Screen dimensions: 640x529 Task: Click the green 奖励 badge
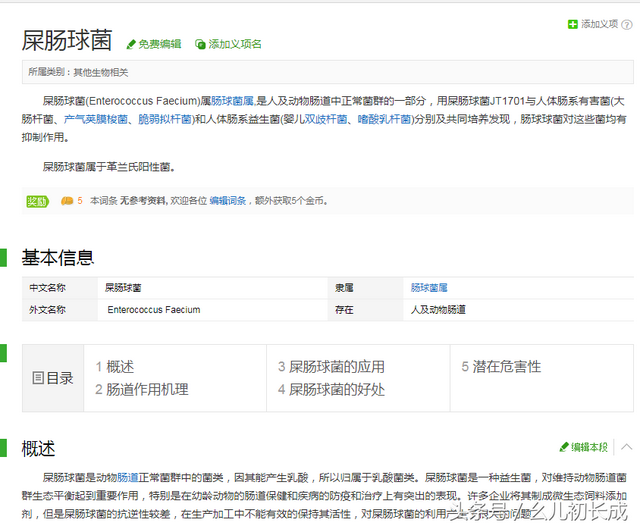click(37, 201)
